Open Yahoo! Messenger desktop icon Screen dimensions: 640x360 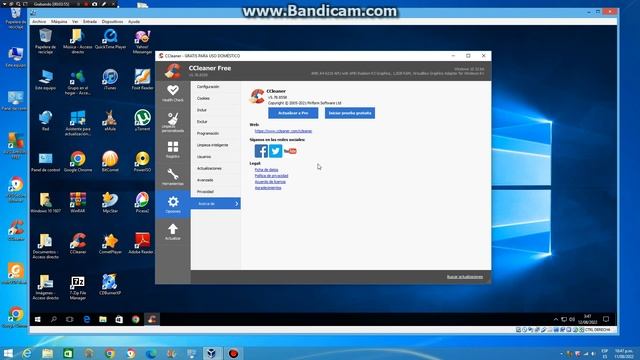click(x=142, y=42)
